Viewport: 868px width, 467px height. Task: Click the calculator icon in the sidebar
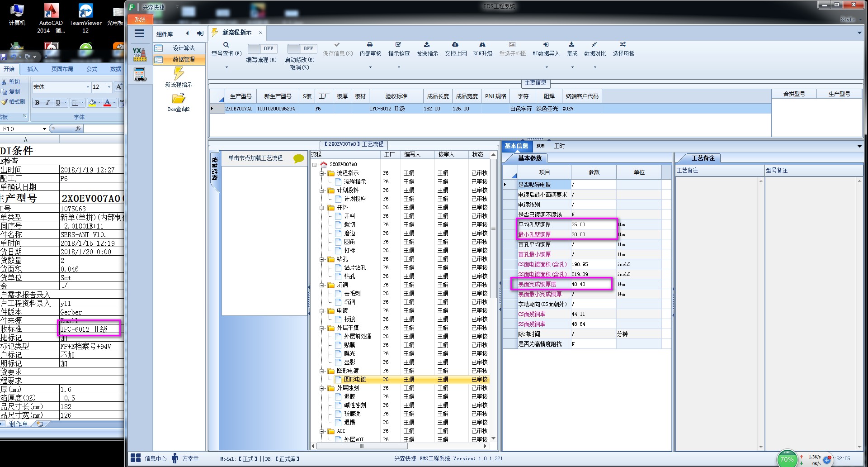(140, 74)
